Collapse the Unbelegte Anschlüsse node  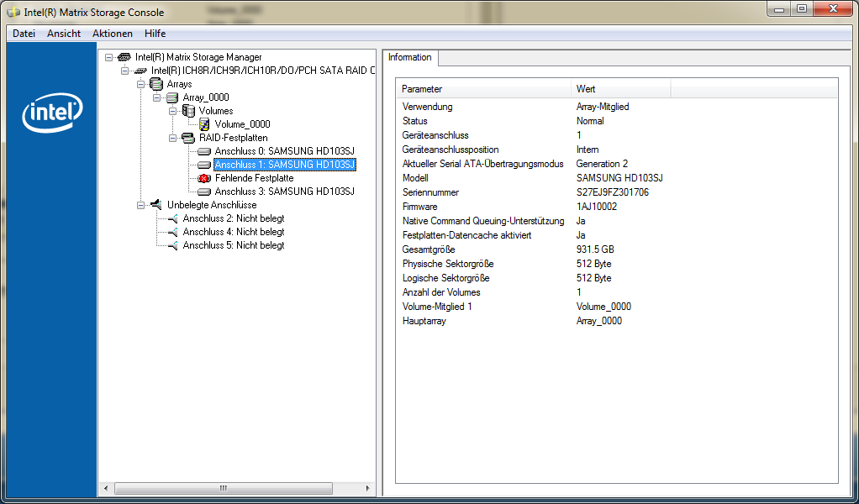coord(140,205)
